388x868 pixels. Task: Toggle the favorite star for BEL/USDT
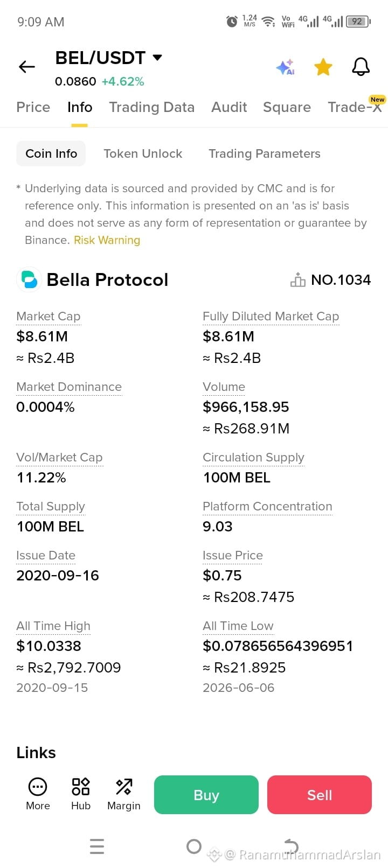click(323, 67)
